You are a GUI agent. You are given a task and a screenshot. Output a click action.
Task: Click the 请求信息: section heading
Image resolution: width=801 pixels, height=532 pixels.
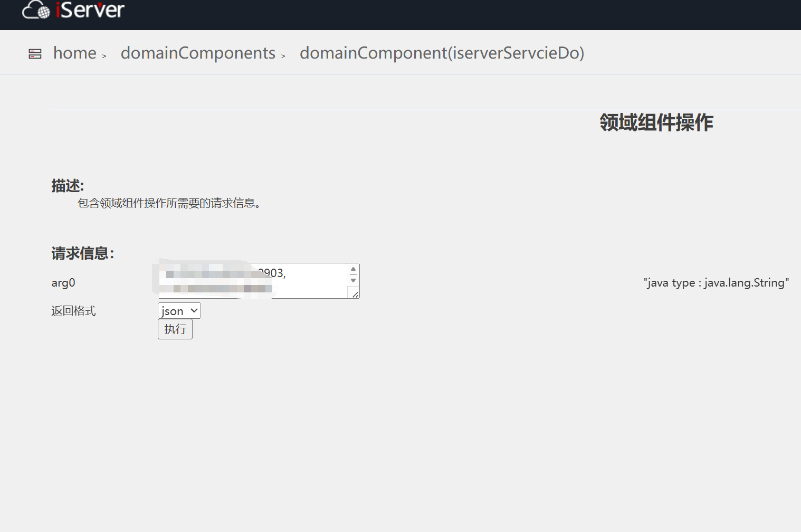(83, 253)
